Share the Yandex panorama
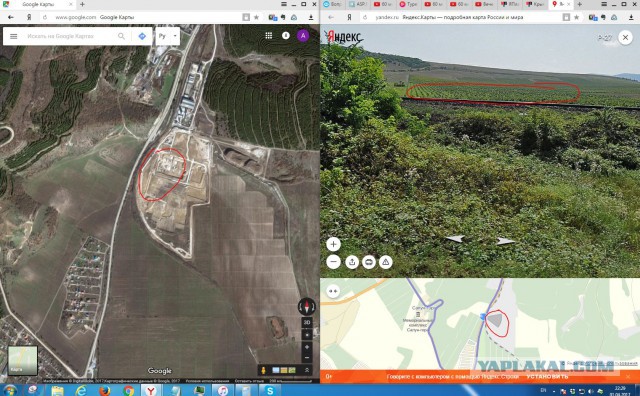 click(x=352, y=262)
